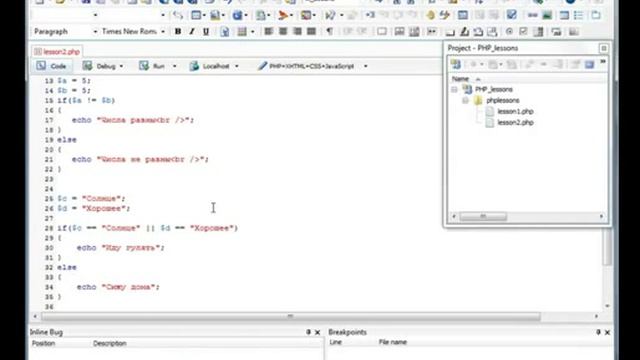
Task: Click code line 15 if($a != $b)
Action: [x=86, y=100]
